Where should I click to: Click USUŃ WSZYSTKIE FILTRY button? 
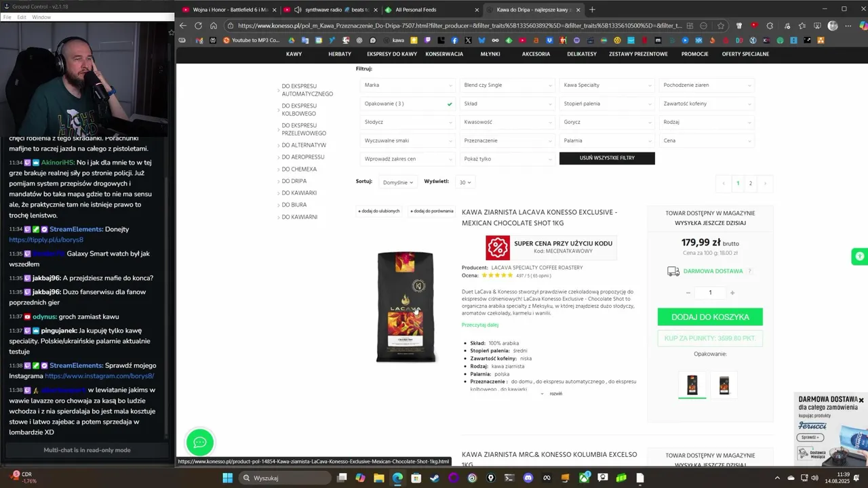pos(607,158)
